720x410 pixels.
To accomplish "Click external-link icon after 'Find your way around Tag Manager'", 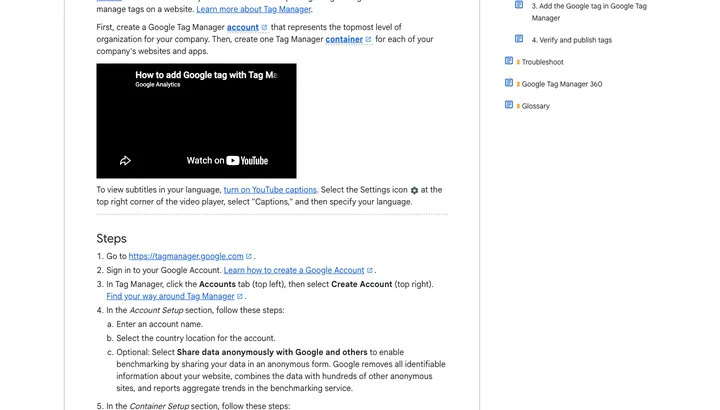I will point(240,296).
